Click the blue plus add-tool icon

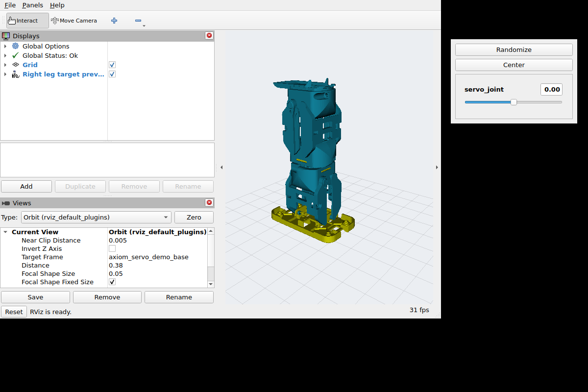(114, 21)
